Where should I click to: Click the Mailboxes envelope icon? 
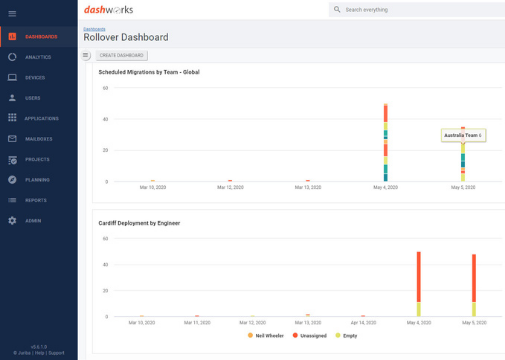pos(12,139)
